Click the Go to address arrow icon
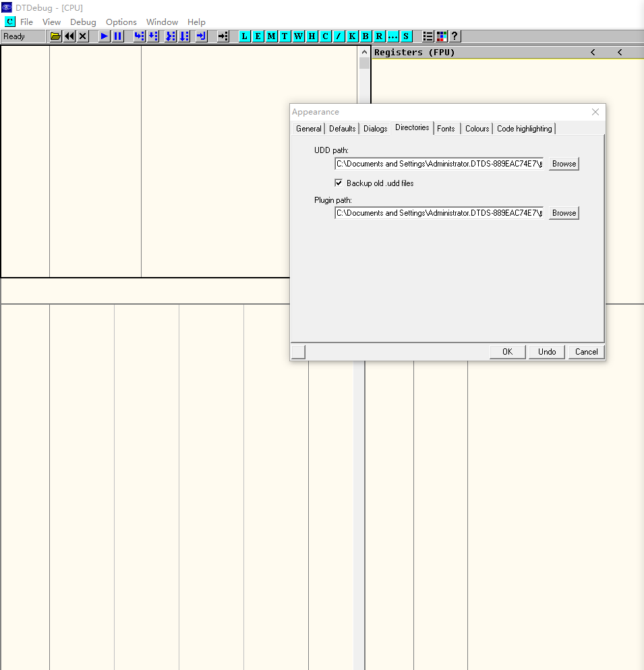Screen dimensions: 644x670 (x=223, y=36)
